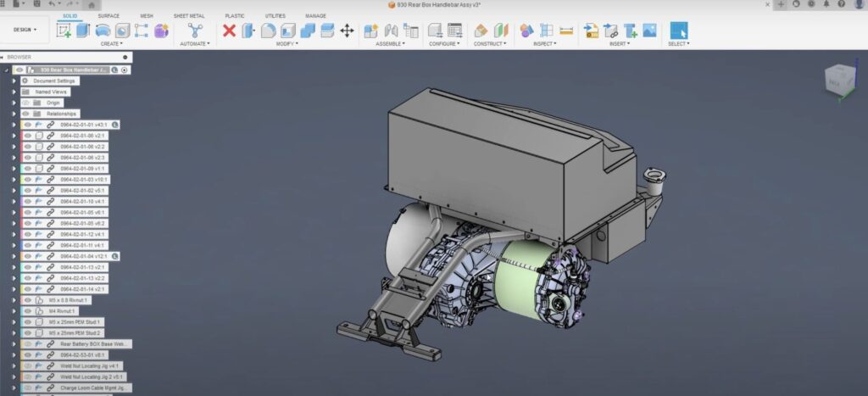
Task: Click the Select tool icon
Action: [679, 31]
